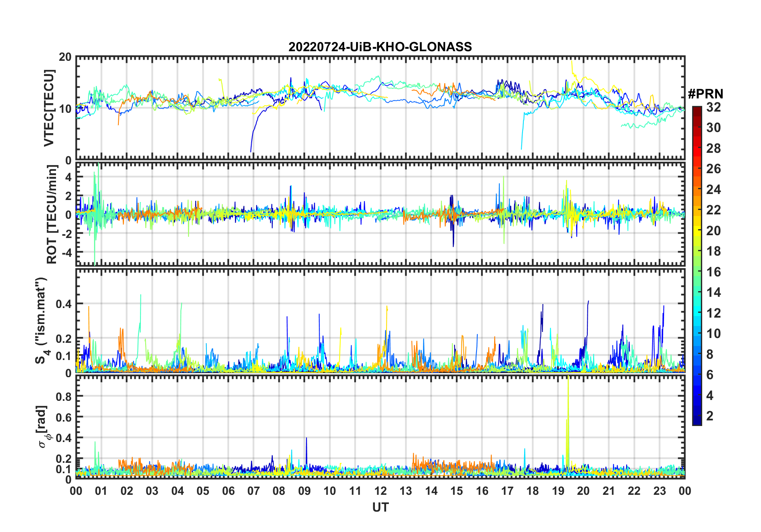Select the #PRN colorbar title
761x532 pixels.
(x=705, y=94)
